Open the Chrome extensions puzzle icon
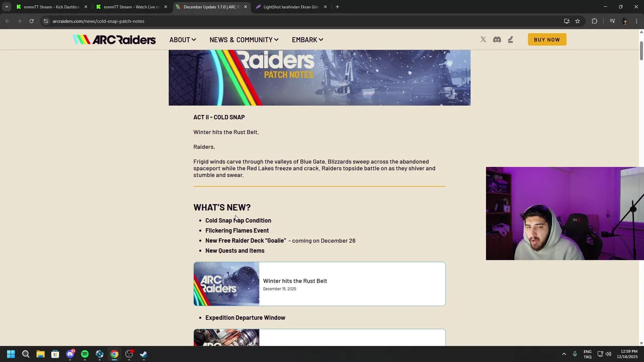Image resolution: width=644 pixels, height=362 pixels. 595,21
